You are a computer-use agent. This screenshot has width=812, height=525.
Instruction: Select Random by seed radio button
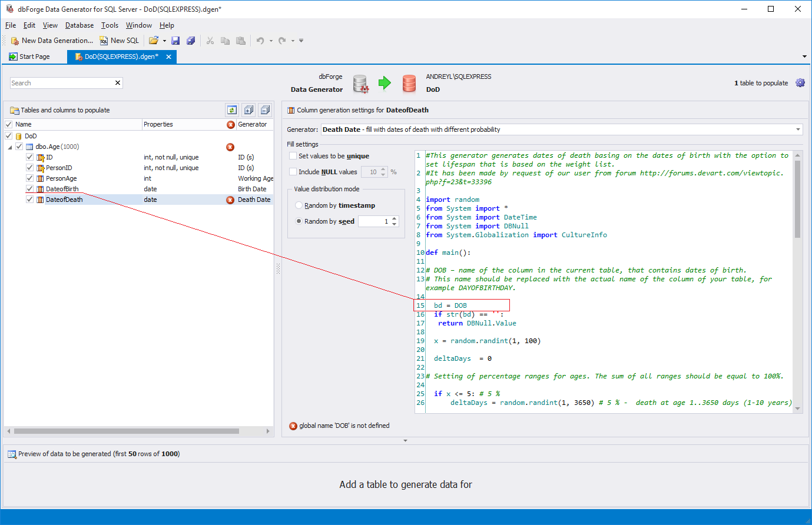(x=299, y=221)
